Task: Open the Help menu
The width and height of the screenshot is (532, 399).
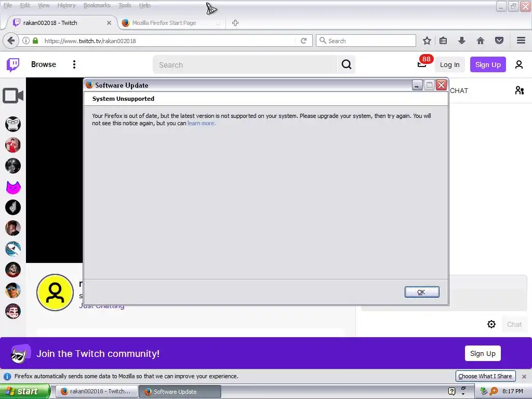Action: click(x=144, y=5)
